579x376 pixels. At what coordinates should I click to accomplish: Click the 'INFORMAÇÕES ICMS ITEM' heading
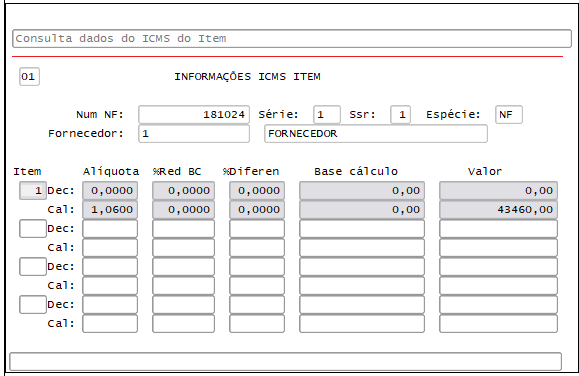click(247, 76)
